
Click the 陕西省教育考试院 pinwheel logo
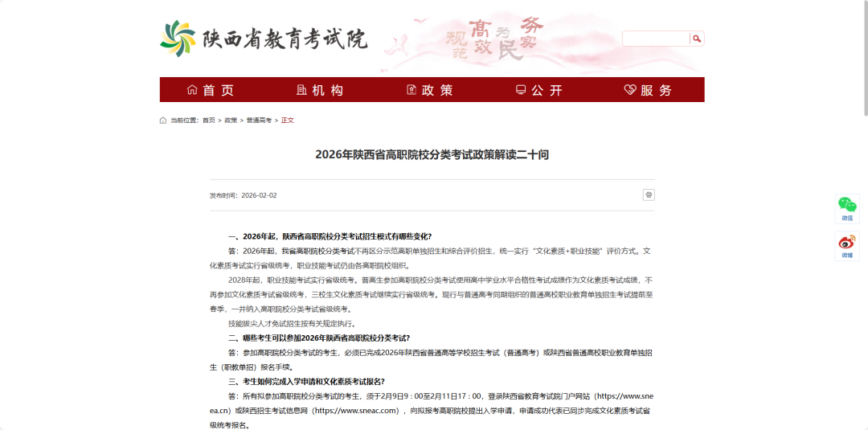[x=178, y=39]
